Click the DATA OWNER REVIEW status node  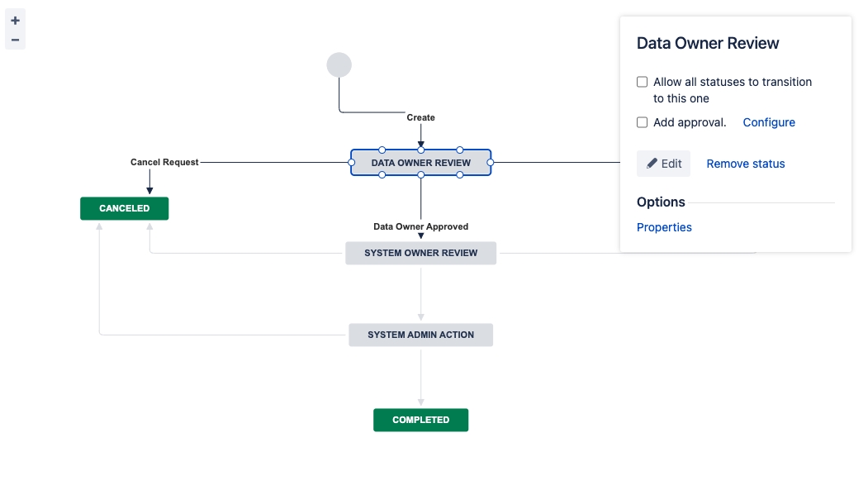[x=420, y=163]
